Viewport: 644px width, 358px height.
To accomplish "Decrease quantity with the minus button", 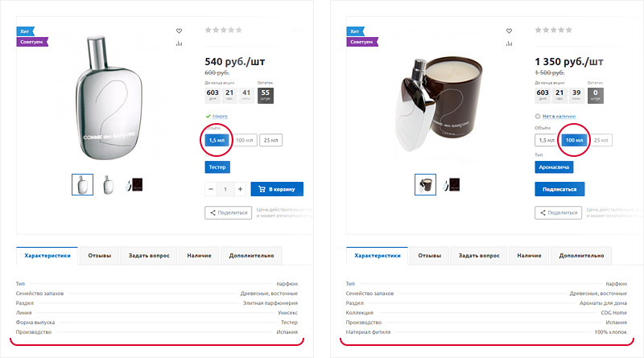I will (x=211, y=189).
